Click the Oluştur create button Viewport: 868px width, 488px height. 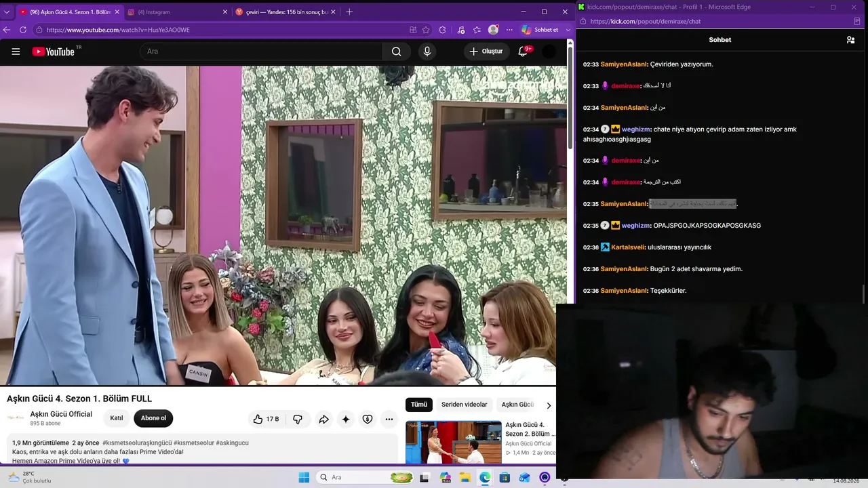pyautogui.click(x=486, y=52)
